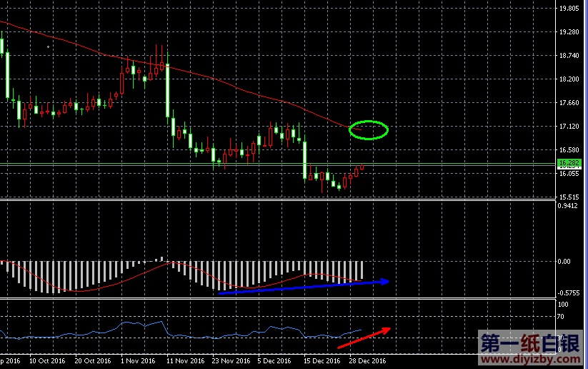
Task: Select the 5 Dec 2016 date marker
Action: 274,361
